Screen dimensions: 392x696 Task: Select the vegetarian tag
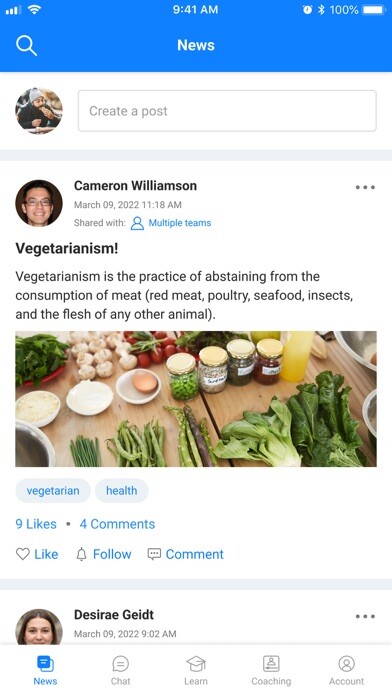(53, 491)
